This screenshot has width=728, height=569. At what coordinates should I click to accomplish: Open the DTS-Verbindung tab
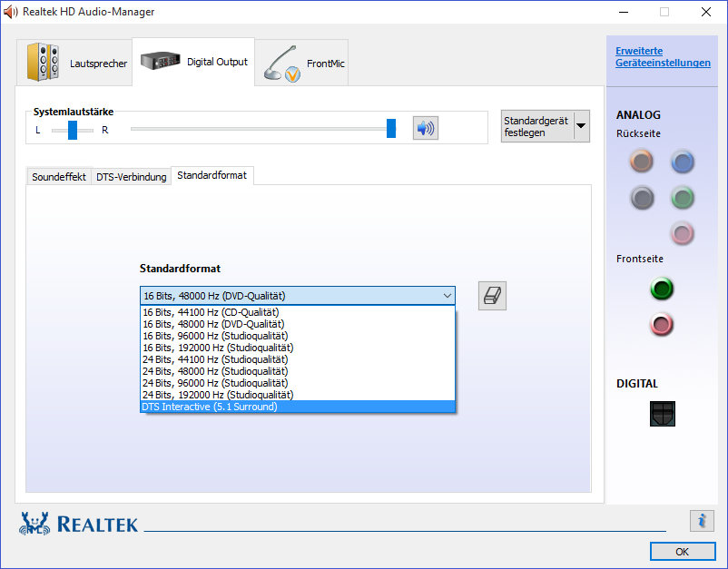[x=132, y=177]
